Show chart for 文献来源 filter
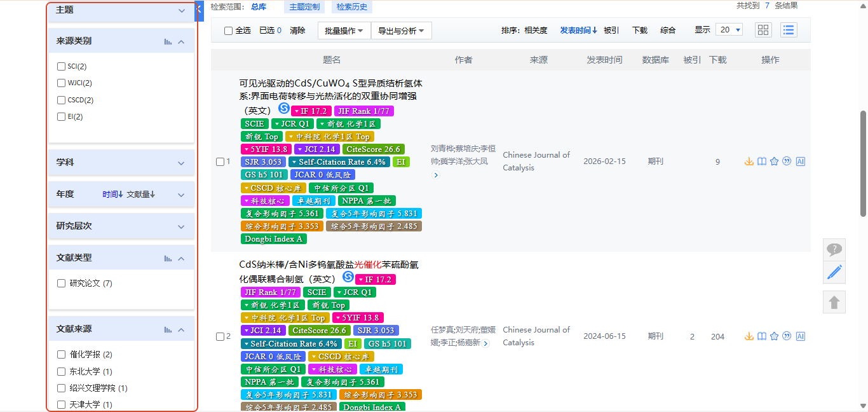The image size is (868, 412). pyautogui.click(x=168, y=329)
